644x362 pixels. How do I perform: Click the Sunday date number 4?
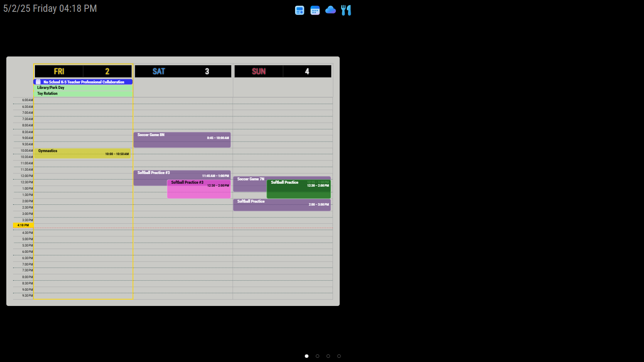click(307, 71)
